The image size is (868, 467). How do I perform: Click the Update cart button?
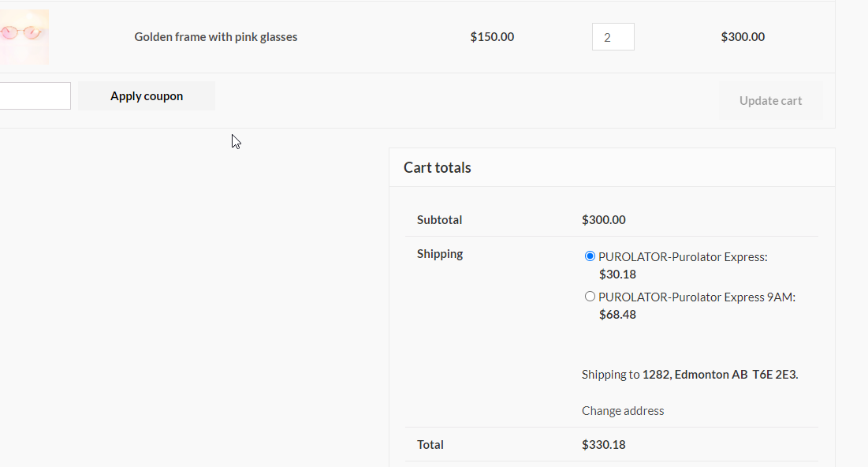click(770, 101)
